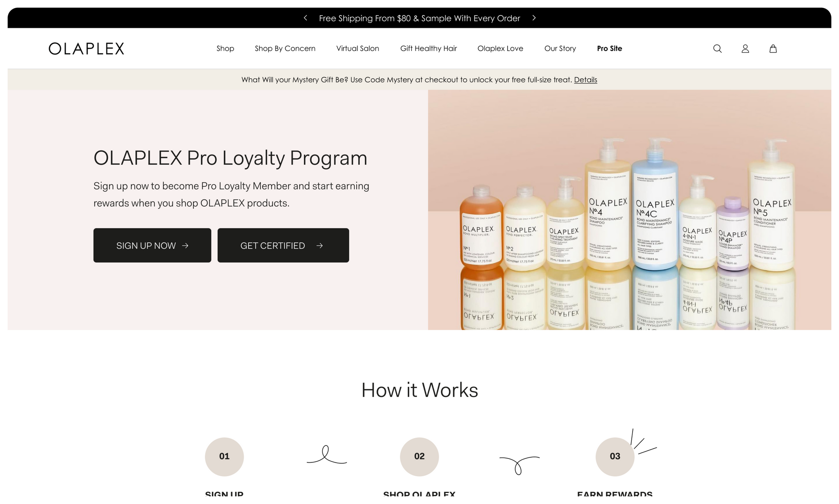Visit the Olaplex Love page
Image resolution: width=839 pixels, height=504 pixels.
tap(500, 48)
